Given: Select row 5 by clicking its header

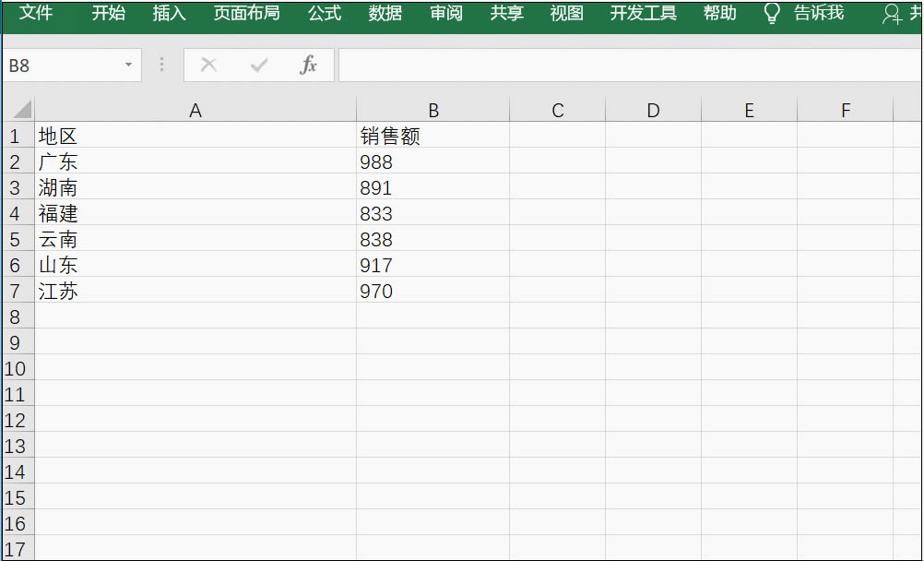Looking at the screenshot, I should pyautogui.click(x=16, y=239).
